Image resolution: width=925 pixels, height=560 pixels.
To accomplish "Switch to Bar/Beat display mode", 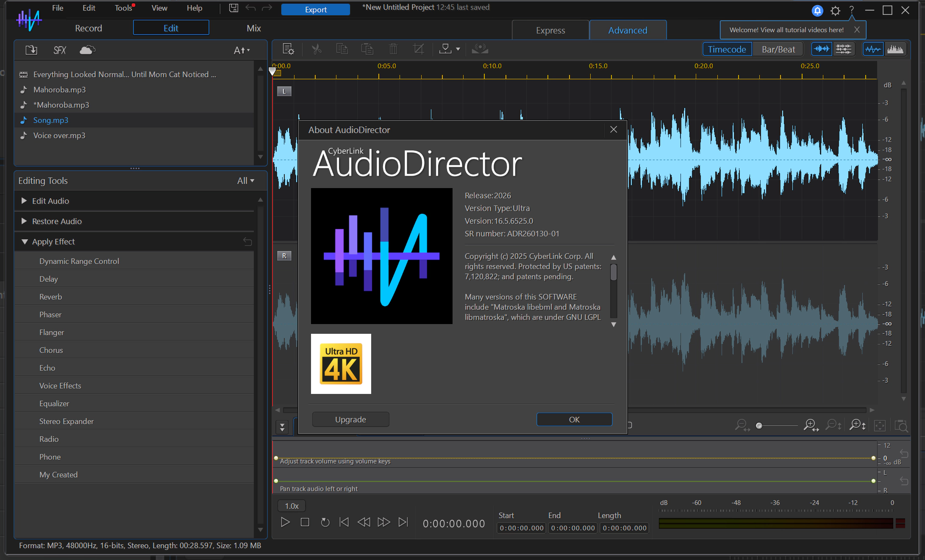I will coord(778,49).
